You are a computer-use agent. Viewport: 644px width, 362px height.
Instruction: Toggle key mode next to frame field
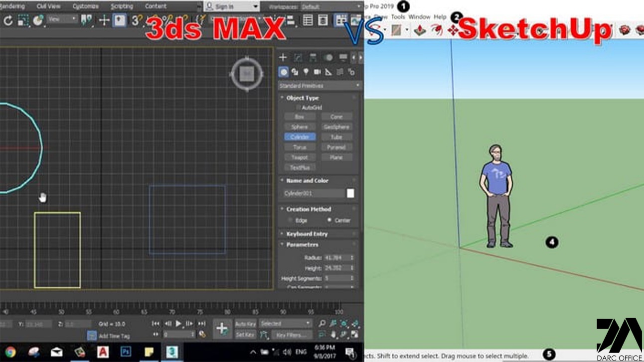(156, 335)
